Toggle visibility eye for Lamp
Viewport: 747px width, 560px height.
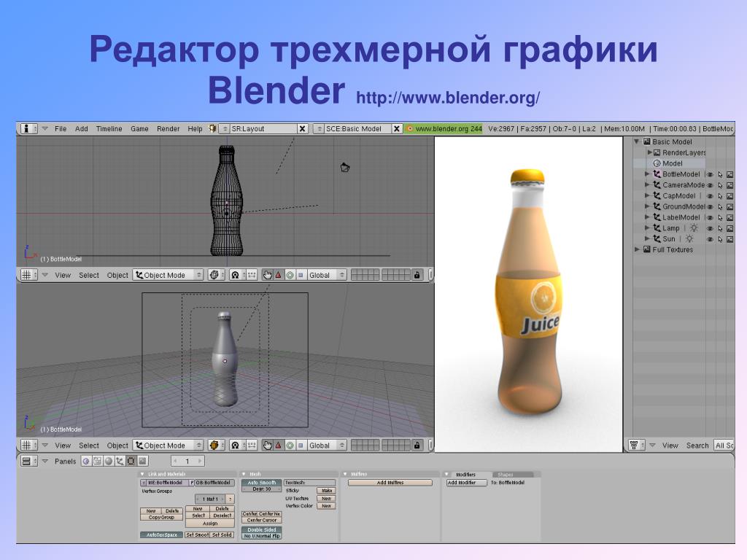[710, 228]
